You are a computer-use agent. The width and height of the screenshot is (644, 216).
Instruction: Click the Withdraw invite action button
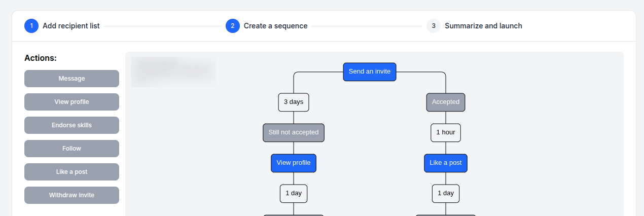coord(71,195)
